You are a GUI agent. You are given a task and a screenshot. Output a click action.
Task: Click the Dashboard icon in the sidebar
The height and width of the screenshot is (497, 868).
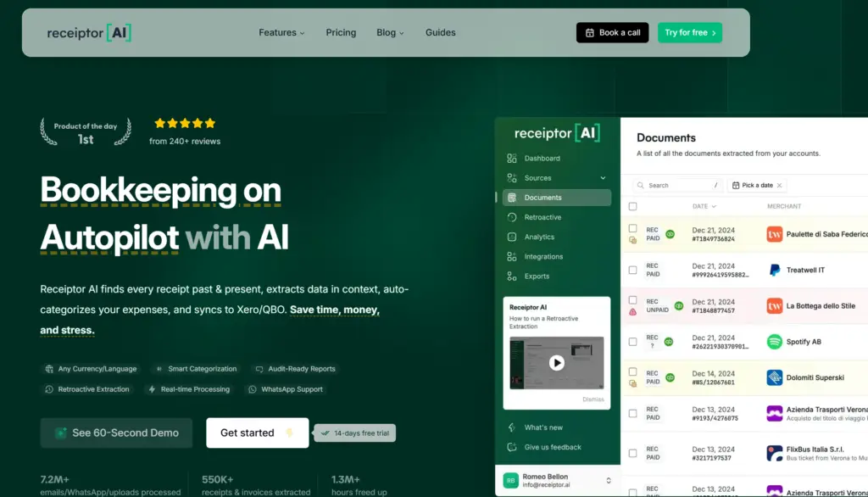[x=512, y=159]
